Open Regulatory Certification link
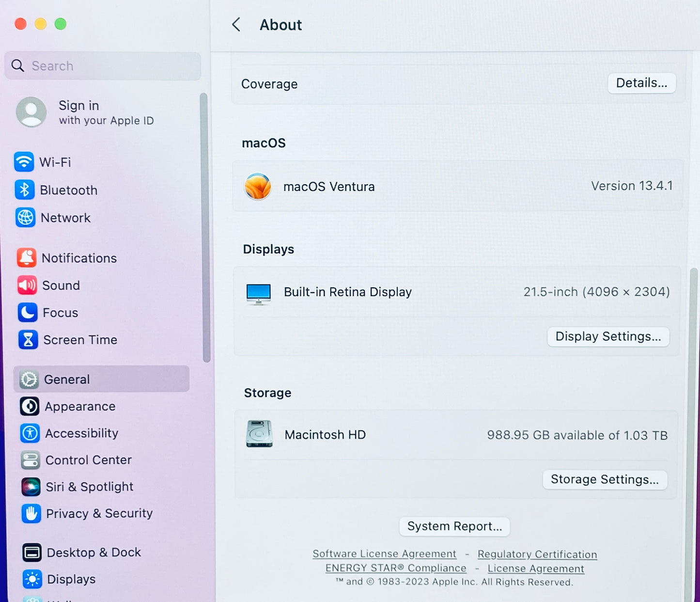Image resolution: width=700 pixels, height=602 pixels. pos(537,554)
